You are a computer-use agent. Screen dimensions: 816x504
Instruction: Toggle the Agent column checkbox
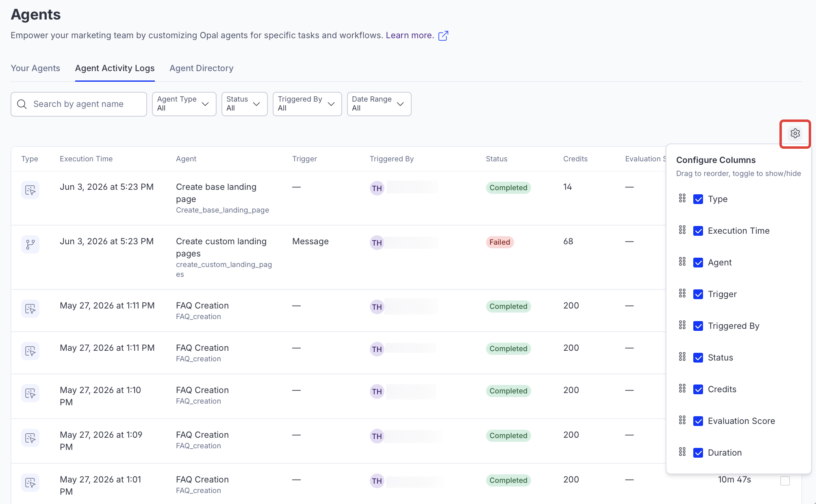click(698, 263)
